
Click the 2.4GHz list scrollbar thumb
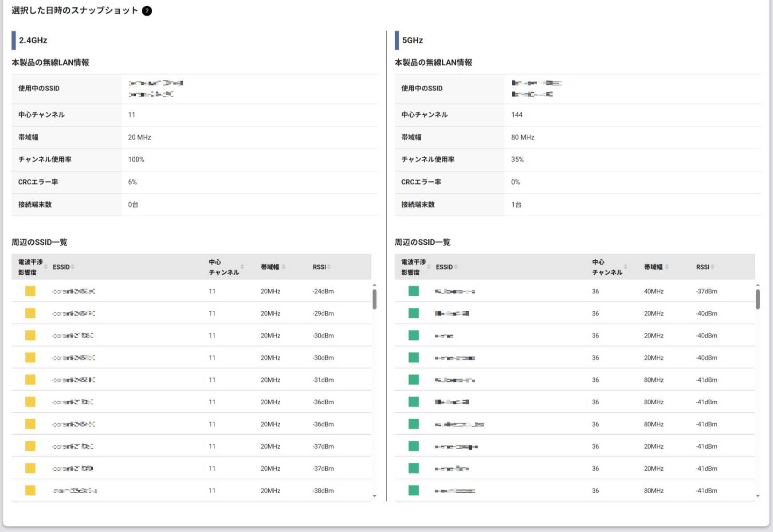click(375, 299)
